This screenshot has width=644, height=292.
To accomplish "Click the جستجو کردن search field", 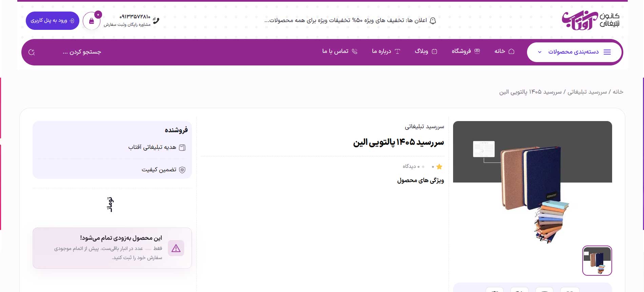I will (82, 52).
